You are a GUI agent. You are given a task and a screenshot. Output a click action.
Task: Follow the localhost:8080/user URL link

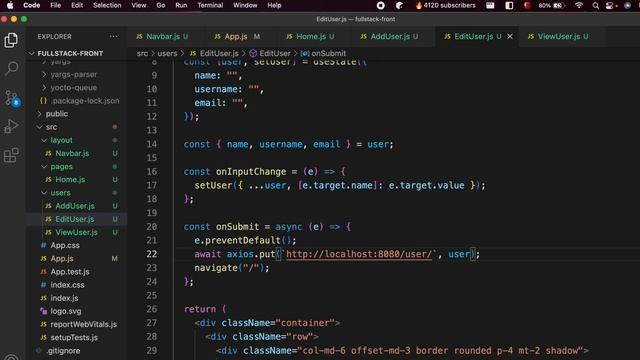pos(359,254)
